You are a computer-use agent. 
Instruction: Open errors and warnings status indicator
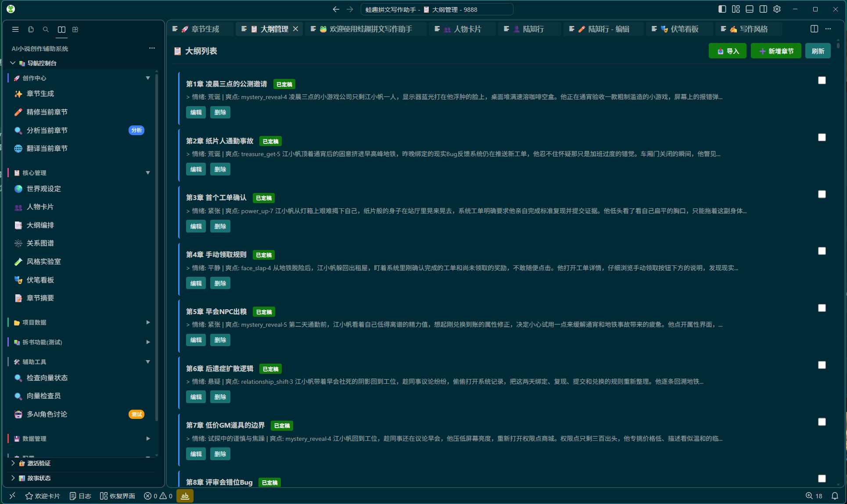coord(158,496)
